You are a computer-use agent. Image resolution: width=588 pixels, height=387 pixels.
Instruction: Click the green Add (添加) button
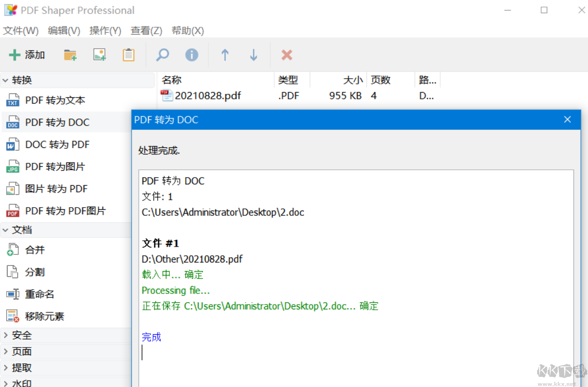[x=27, y=55]
